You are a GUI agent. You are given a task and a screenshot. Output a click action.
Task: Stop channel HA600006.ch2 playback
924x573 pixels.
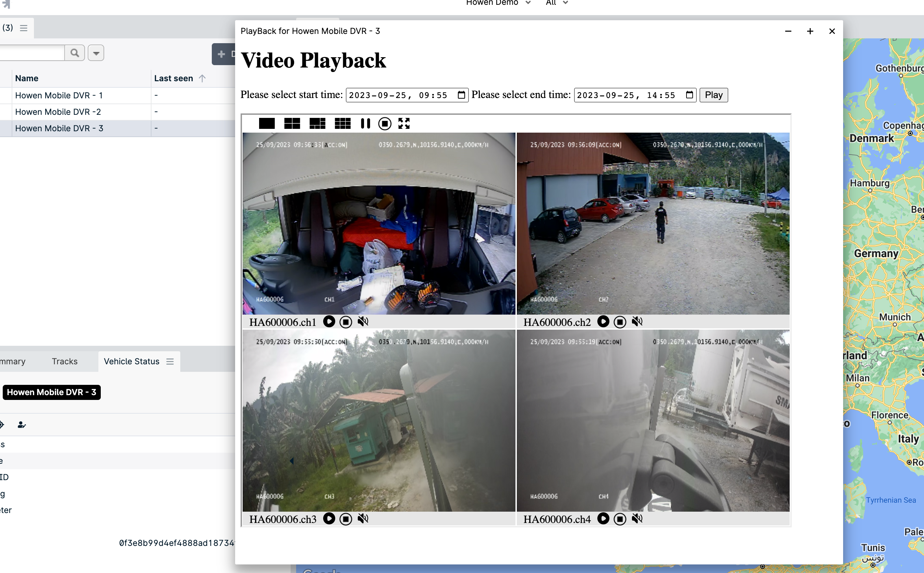point(620,322)
